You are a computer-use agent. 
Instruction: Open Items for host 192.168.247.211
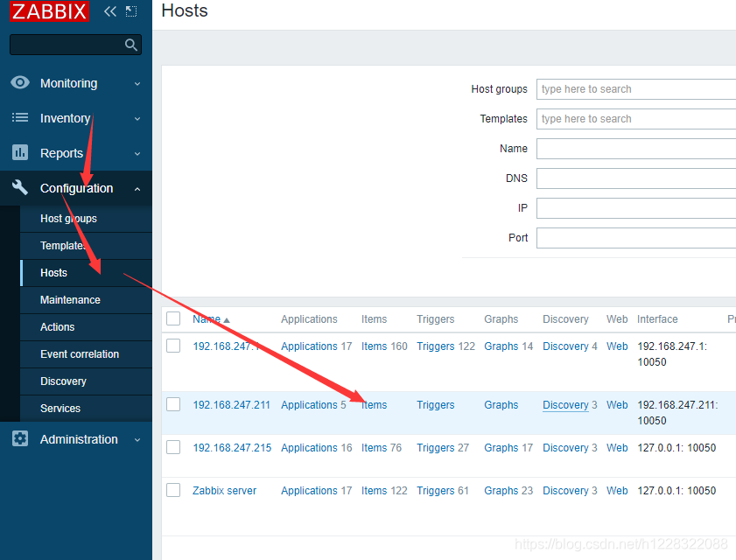[x=374, y=404]
